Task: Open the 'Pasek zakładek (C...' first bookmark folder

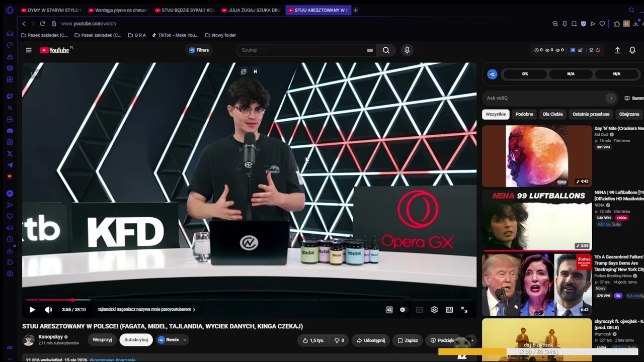Action: [x=45, y=35]
